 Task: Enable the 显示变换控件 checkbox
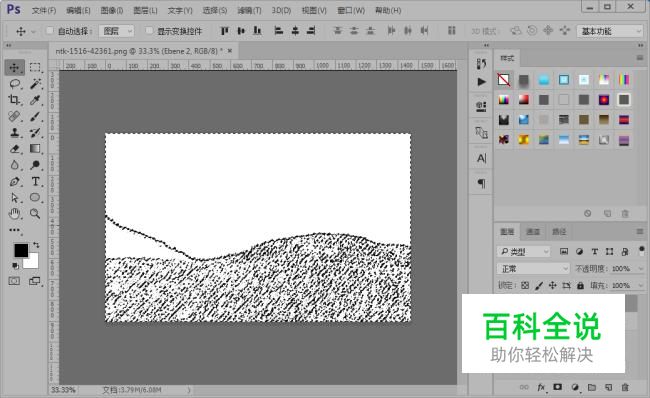[149, 31]
